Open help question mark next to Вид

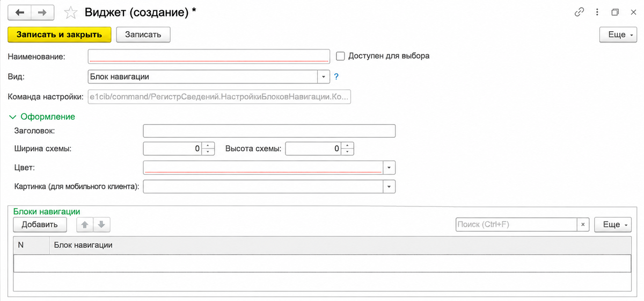pos(336,77)
